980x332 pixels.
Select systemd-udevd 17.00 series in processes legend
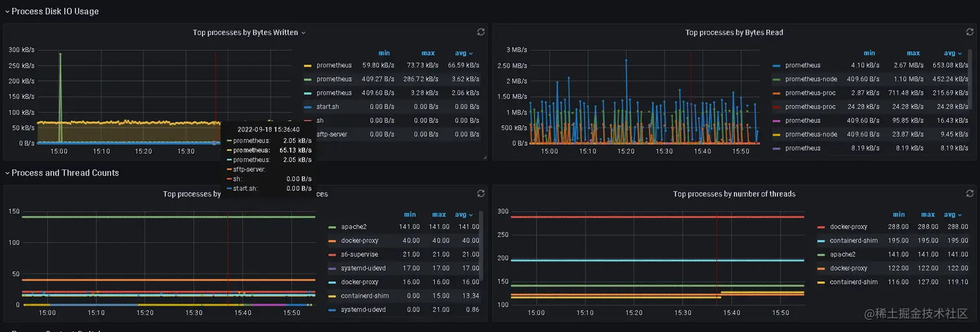tap(364, 268)
